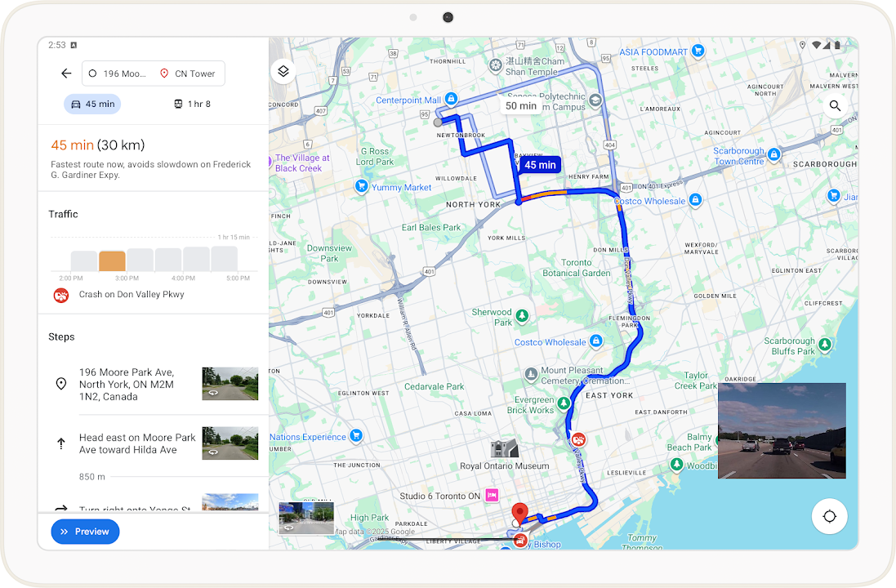Tap the Royal Ontario Museum icon

pyautogui.click(x=504, y=448)
